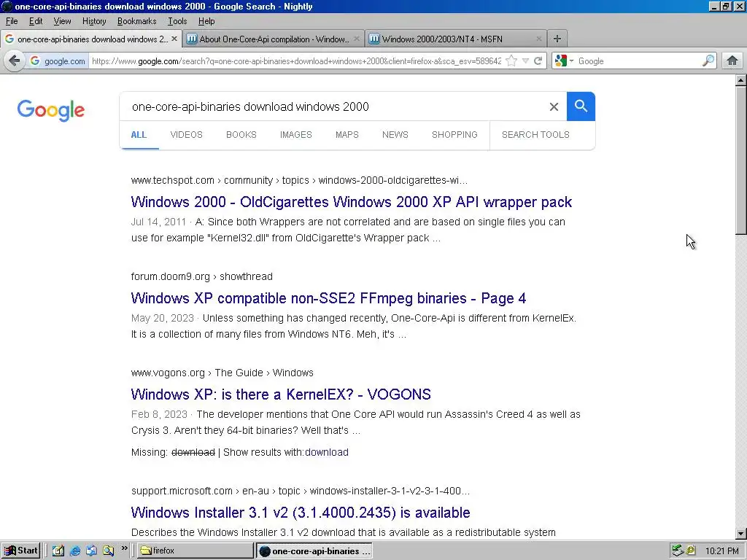Select the VIDEOS results filter

[186, 135]
